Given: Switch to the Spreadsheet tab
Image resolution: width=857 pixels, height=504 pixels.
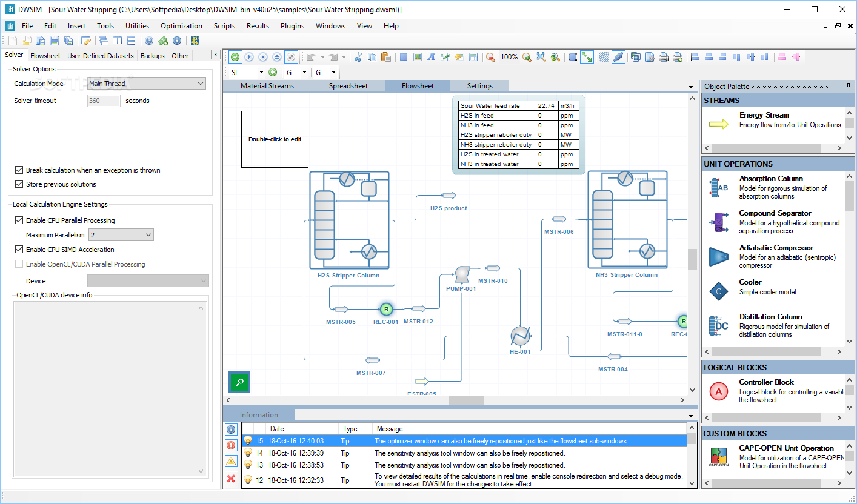Looking at the screenshot, I should pos(348,86).
